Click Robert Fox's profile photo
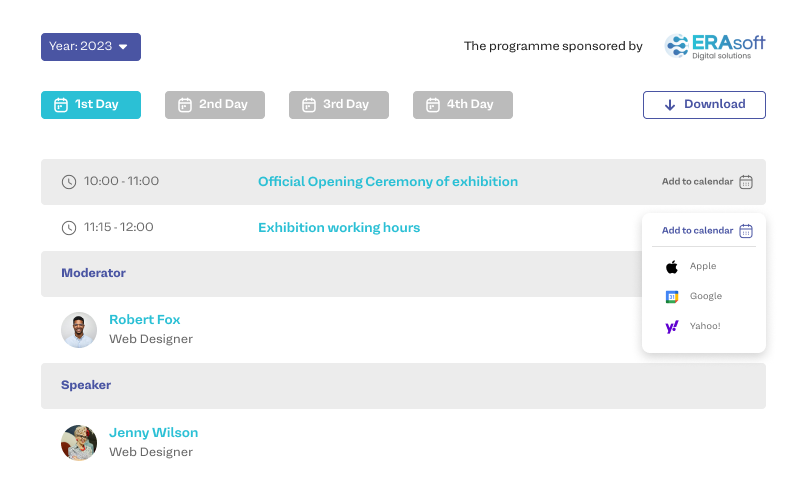This screenshot has width=805, height=500. tap(79, 330)
